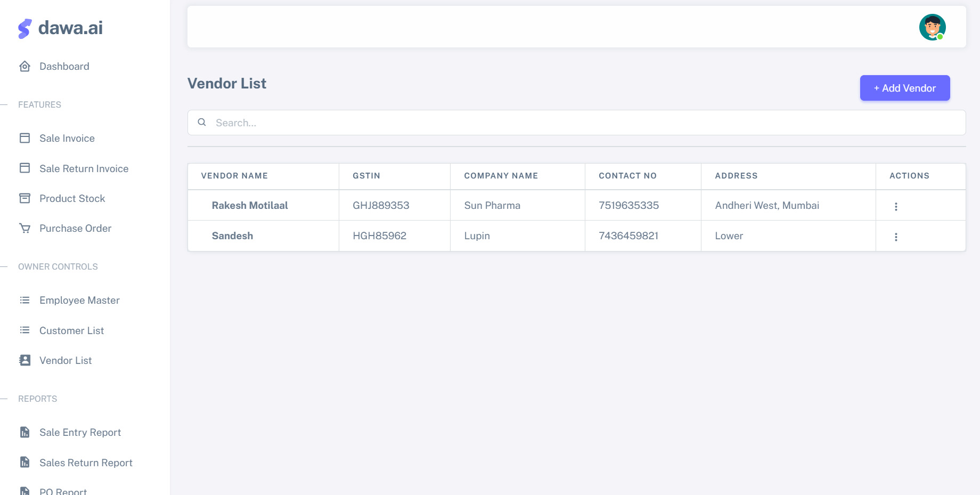Open Customer List
Screen dimensions: 980x495
coord(72,330)
